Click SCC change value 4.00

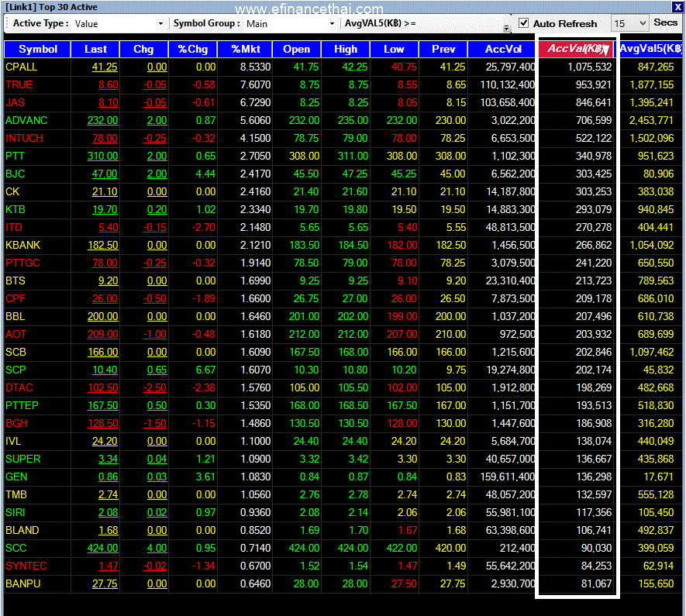click(157, 549)
